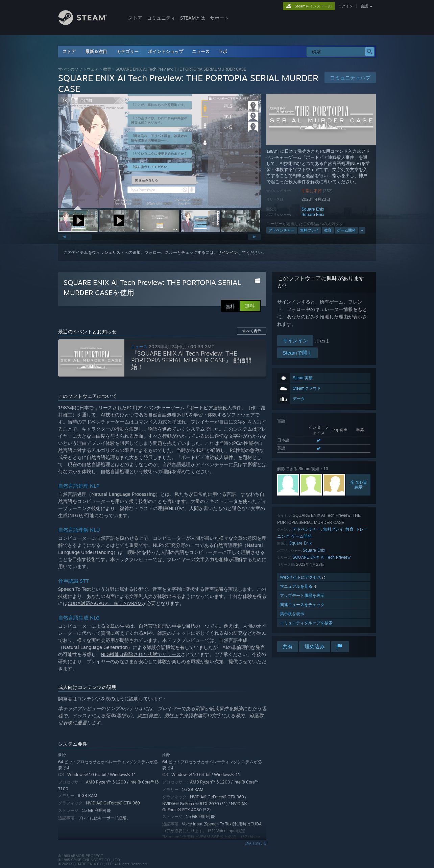Select third screenshot thumbnail with title screen
The height and width of the screenshot is (868, 434).
[x=160, y=221]
